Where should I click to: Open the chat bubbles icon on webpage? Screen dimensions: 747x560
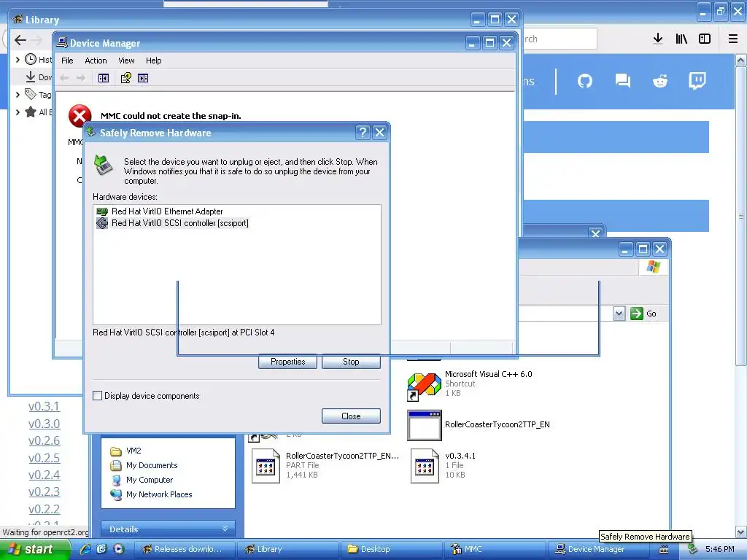click(622, 81)
